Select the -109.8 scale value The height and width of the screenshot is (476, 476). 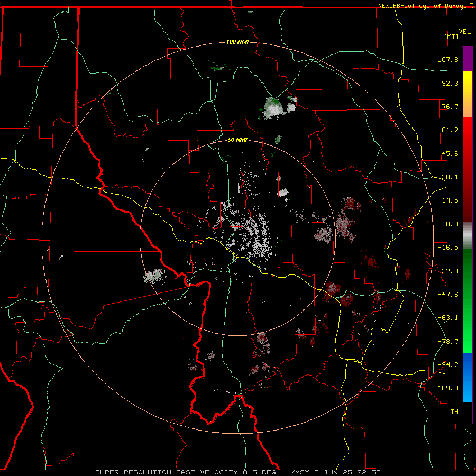(446, 388)
